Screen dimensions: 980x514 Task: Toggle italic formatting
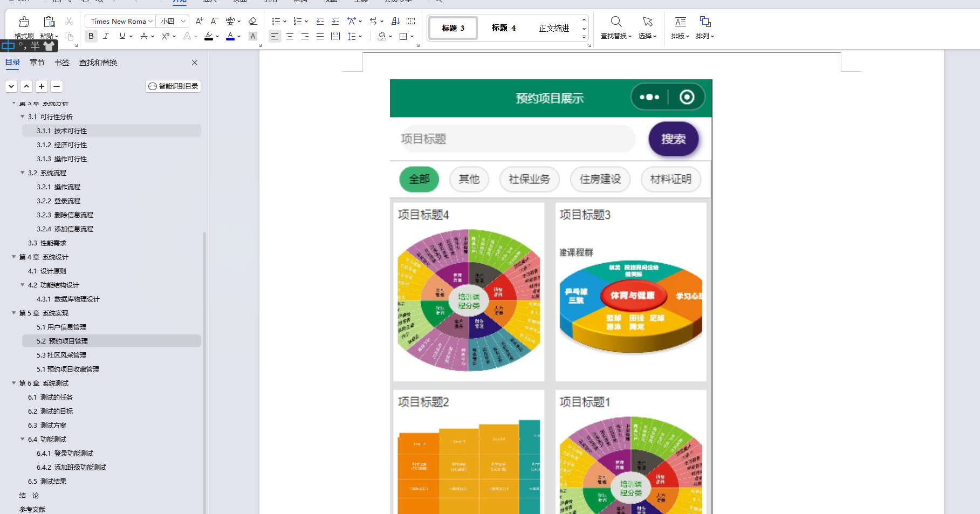[106, 36]
